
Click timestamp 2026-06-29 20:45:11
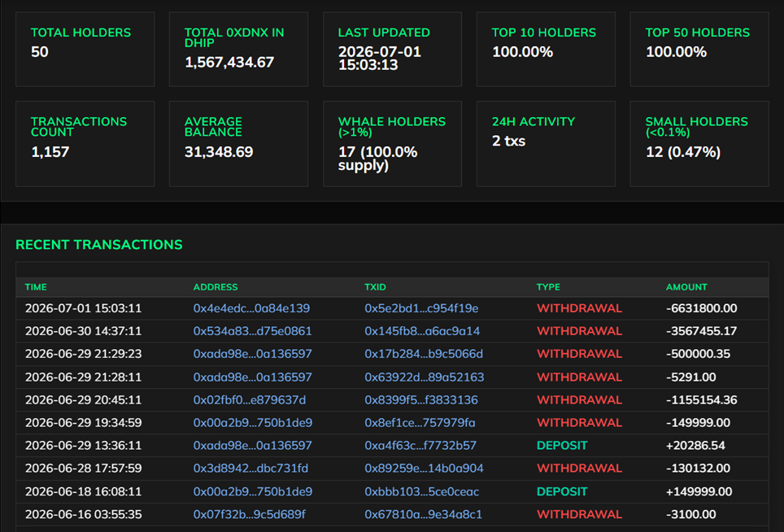coord(84,400)
